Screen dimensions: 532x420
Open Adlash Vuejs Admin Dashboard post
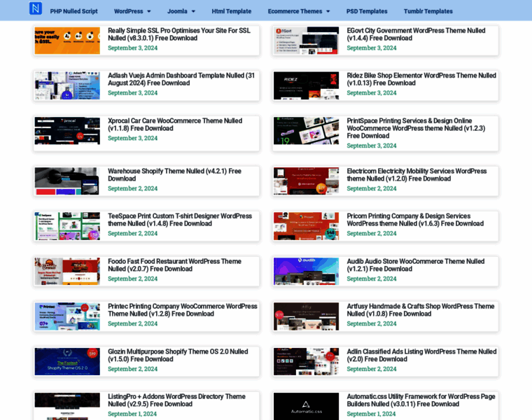[x=181, y=79]
